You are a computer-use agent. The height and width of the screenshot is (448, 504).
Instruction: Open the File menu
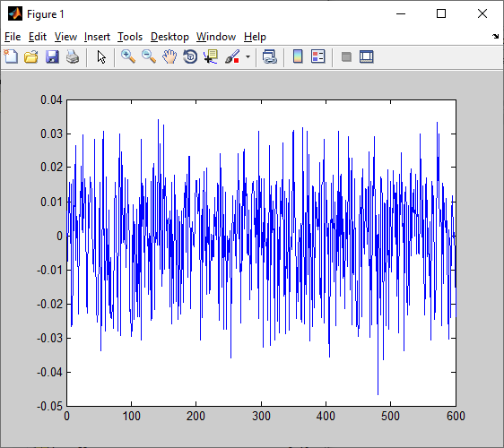13,37
